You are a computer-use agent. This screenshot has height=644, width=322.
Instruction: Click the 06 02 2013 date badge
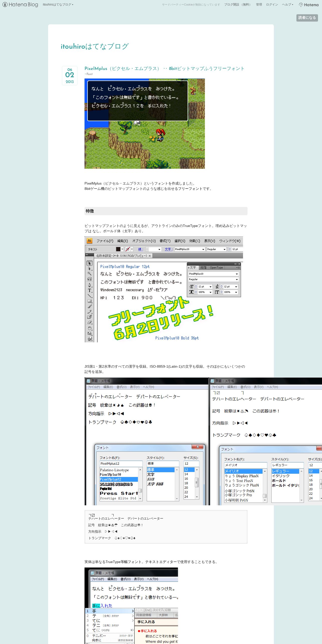70,75
